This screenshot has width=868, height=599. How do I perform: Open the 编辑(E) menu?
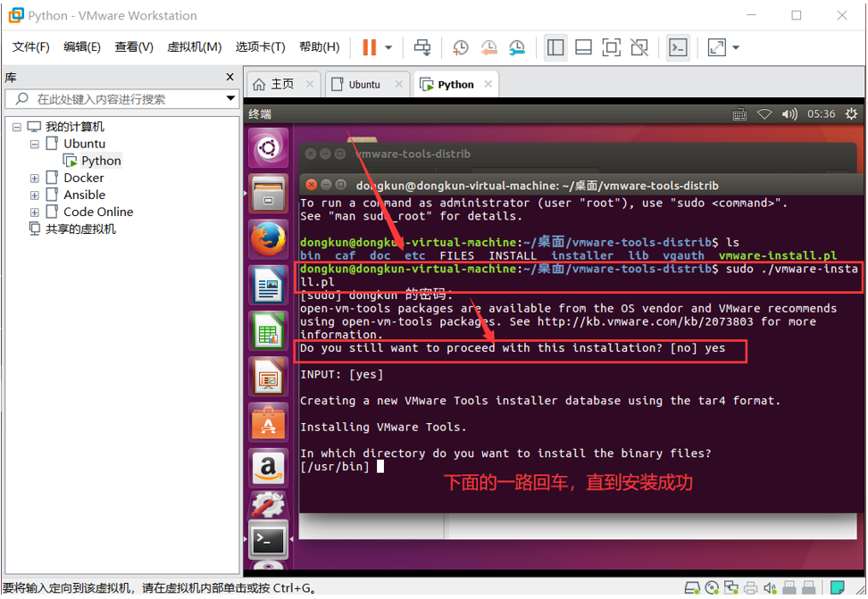pos(82,47)
